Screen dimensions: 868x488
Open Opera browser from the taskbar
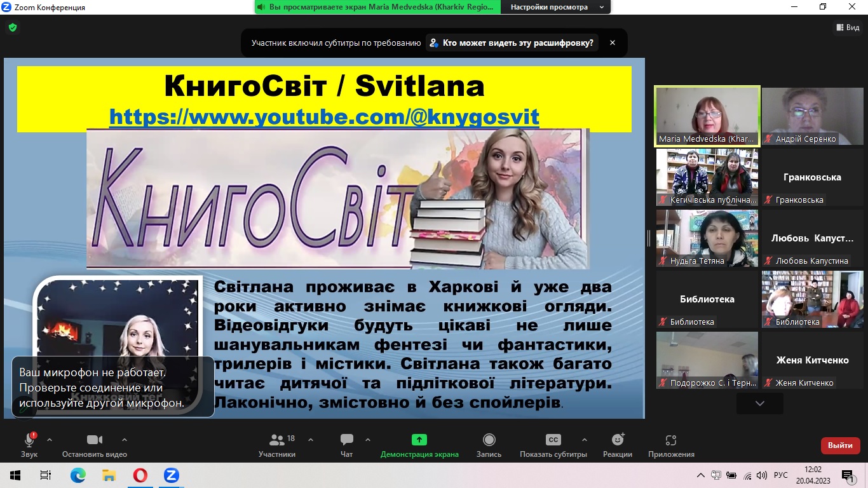click(140, 475)
